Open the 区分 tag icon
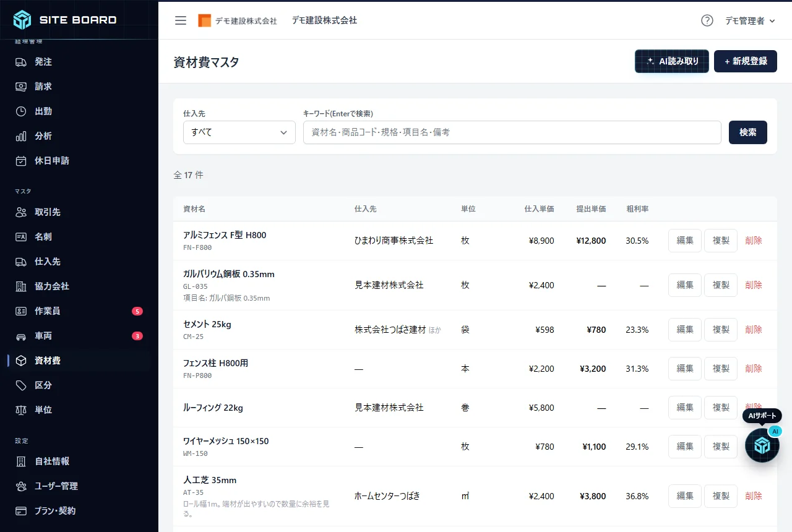This screenshot has width=792, height=532. pos(21,385)
